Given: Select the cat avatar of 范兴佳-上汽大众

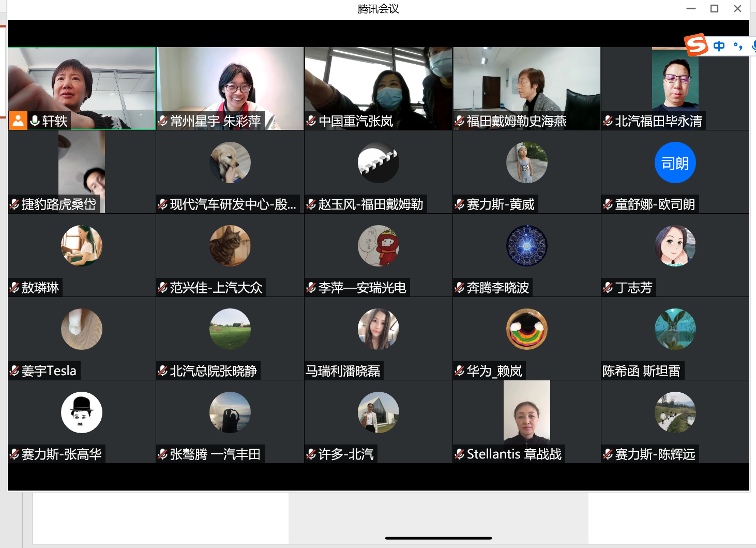Looking at the screenshot, I should click(230, 246).
